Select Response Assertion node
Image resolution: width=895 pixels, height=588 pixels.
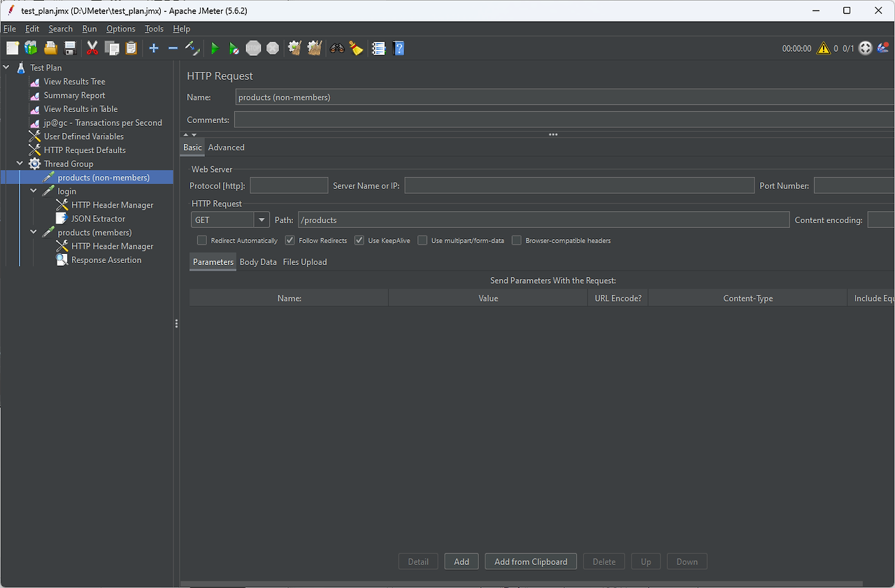point(106,259)
